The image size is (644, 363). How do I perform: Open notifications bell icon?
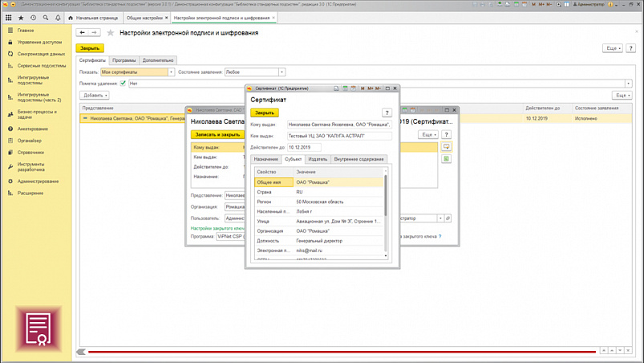pyautogui.click(x=58, y=17)
